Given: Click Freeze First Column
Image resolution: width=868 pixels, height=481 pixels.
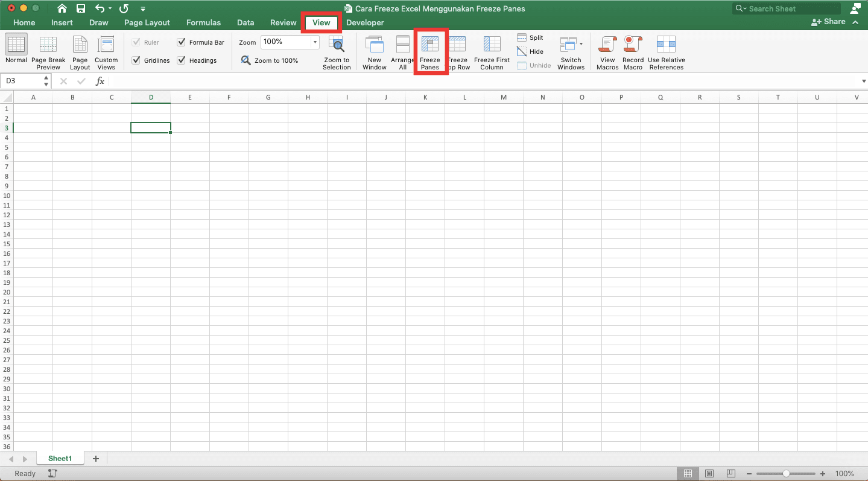Looking at the screenshot, I should pyautogui.click(x=492, y=53).
